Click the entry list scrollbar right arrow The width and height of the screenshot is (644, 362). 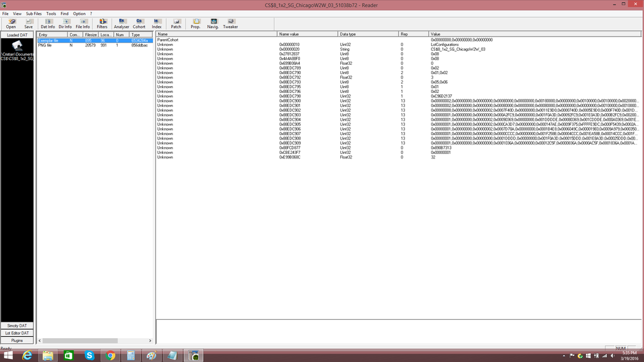(x=150, y=341)
